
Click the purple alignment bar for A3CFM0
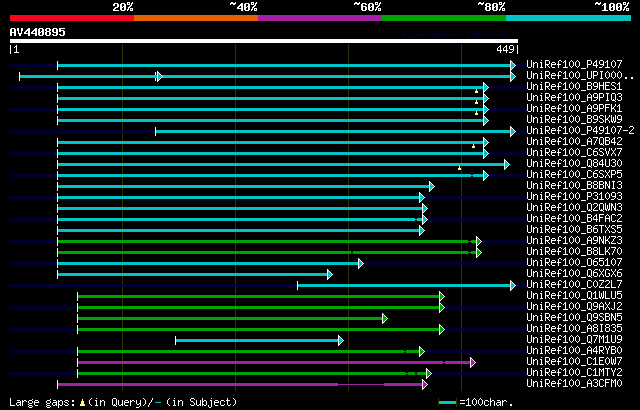[x=242, y=384]
